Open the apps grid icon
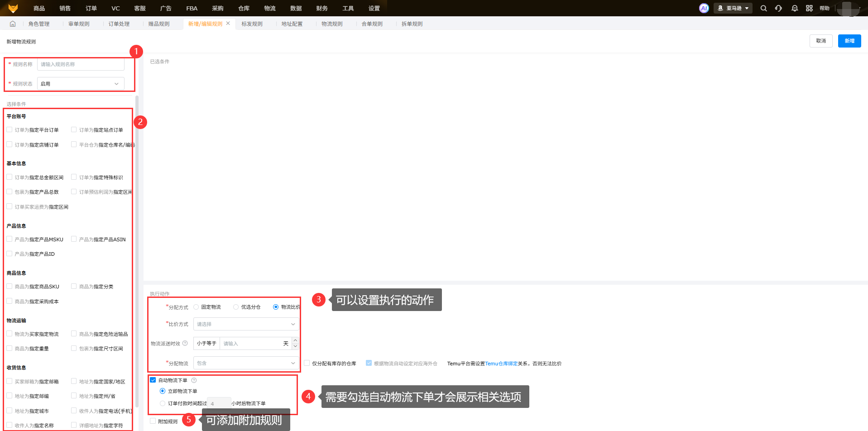Viewport: 868px width, 431px height. point(809,8)
